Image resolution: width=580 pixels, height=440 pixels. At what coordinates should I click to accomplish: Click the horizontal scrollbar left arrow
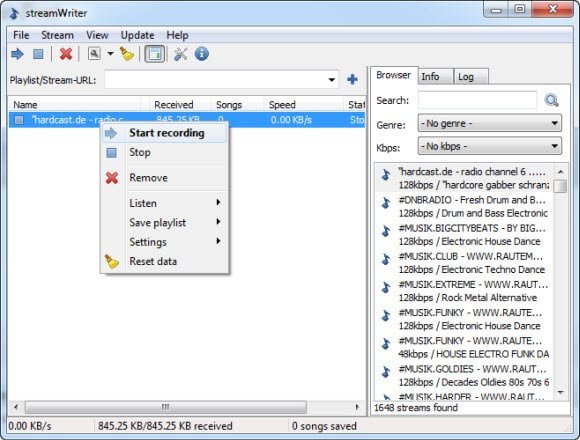[x=16, y=407]
